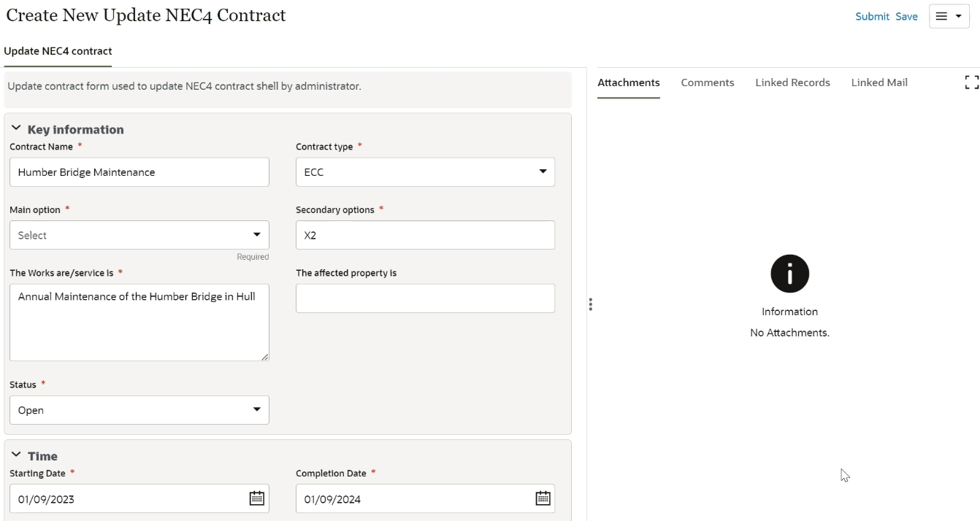980x521 pixels.
Task: Select the Attachments tab
Action: click(628, 82)
